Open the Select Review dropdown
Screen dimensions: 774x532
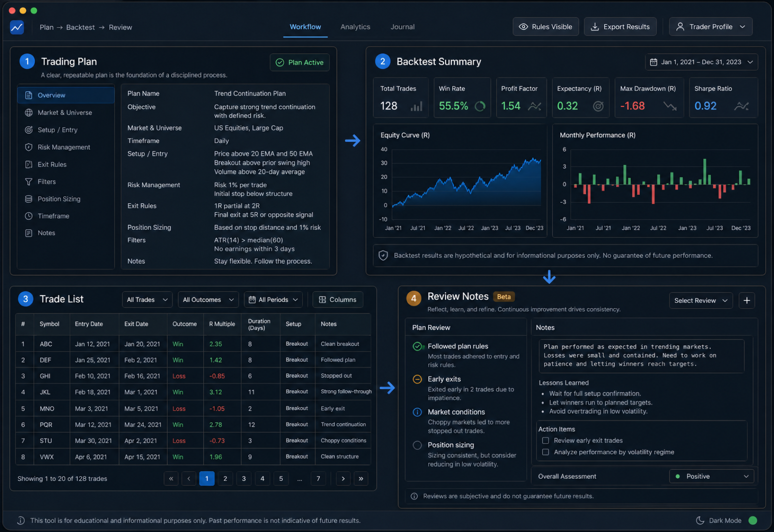coord(701,300)
